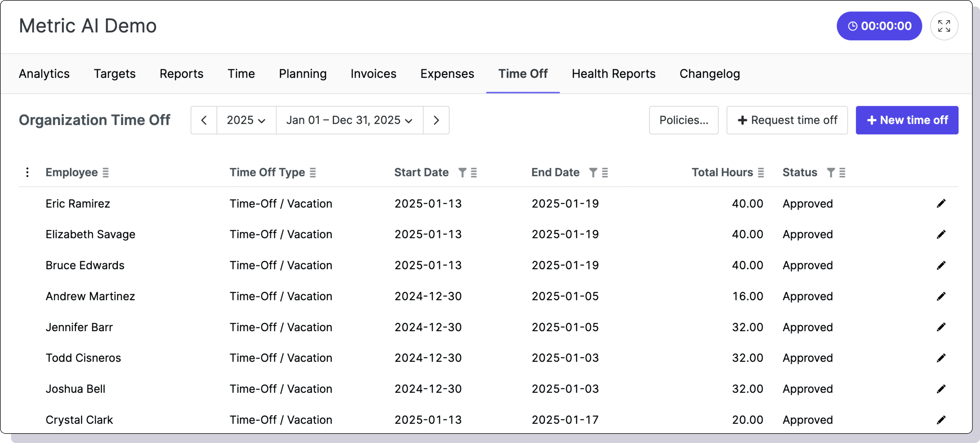Viewport: 980px width, 443px height.
Task: Open the 2025 year selector
Action: pyautogui.click(x=246, y=120)
